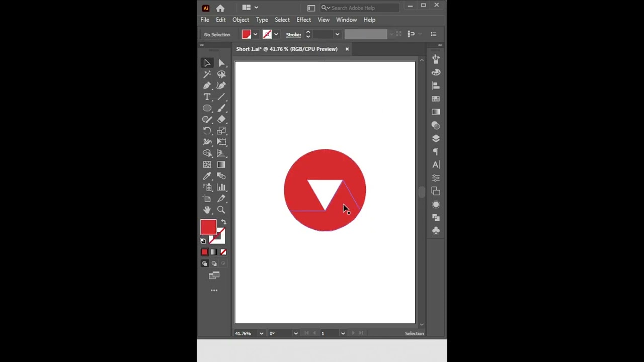Pick the Eyedropper tool
This screenshot has height=362, width=644.
[207, 176]
